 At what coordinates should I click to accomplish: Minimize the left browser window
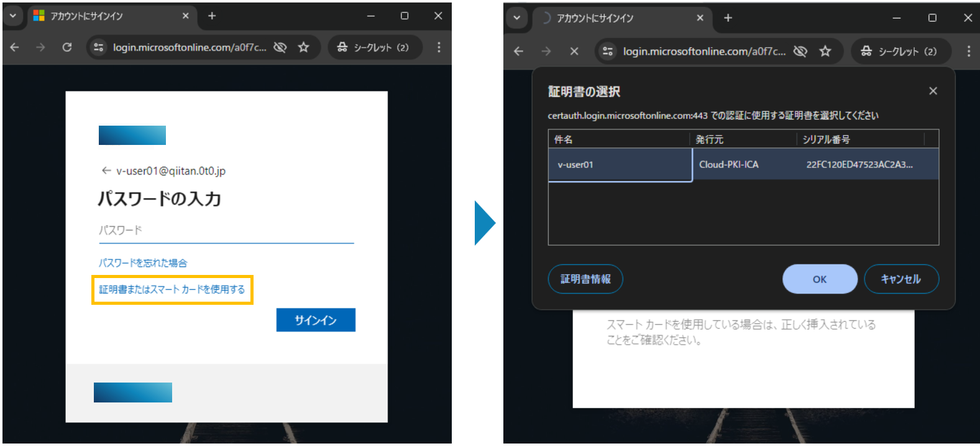tap(370, 16)
